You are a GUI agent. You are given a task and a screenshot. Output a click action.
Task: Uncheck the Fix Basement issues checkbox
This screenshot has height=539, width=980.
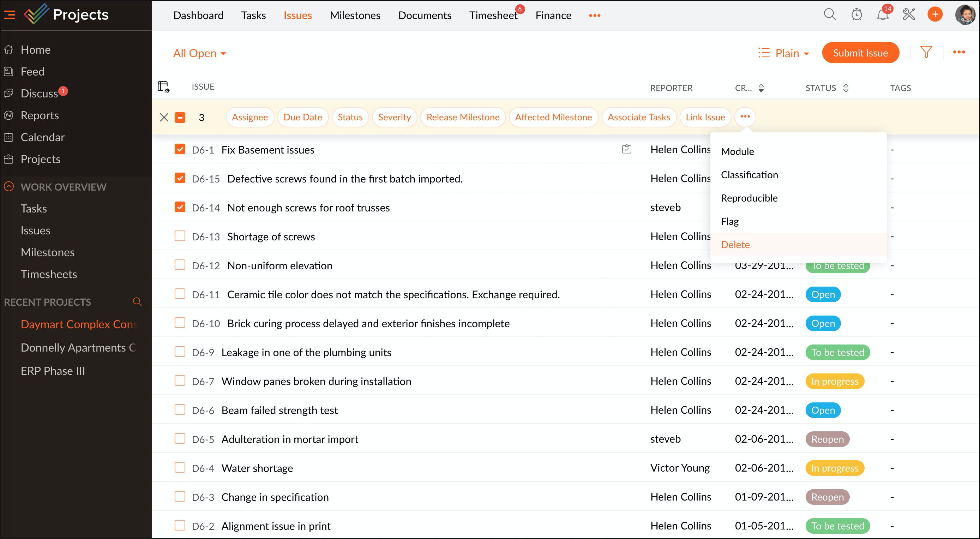[180, 149]
